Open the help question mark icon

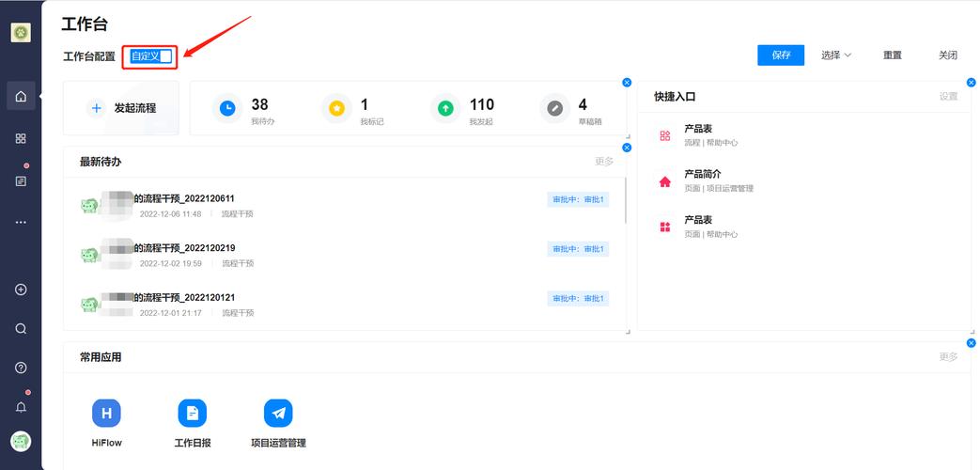[21, 368]
